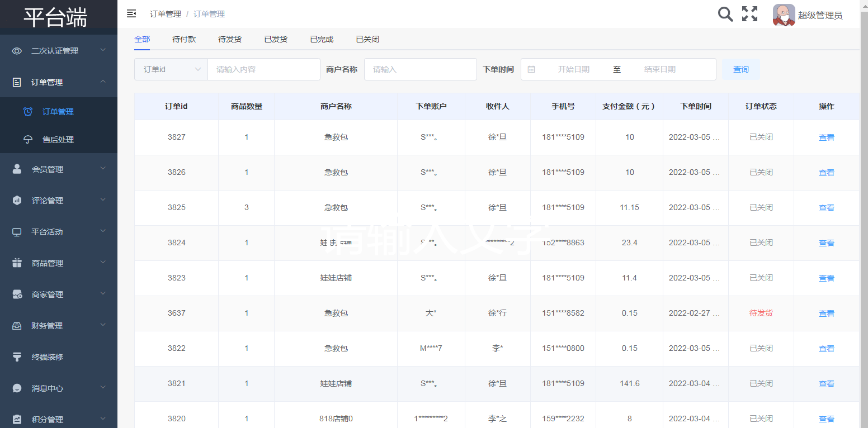Switch to the 已发货 tab
This screenshot has height=428, width=868.
click(x=276, y=39)
